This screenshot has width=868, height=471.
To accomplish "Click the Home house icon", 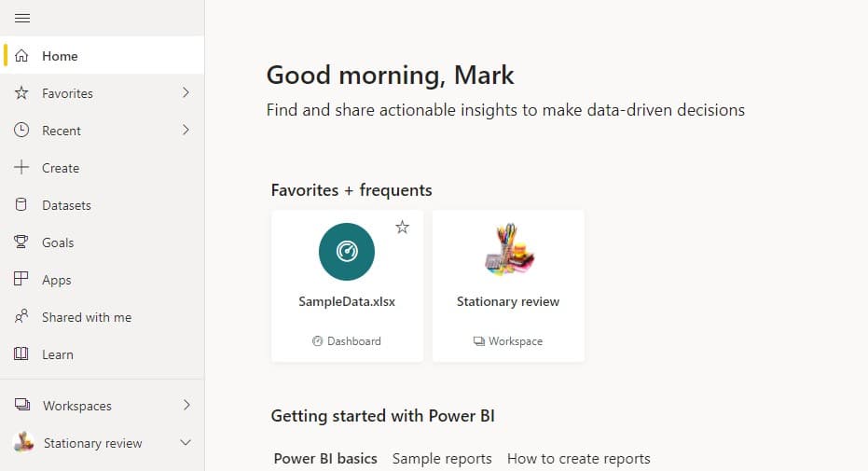I will 21,55.
